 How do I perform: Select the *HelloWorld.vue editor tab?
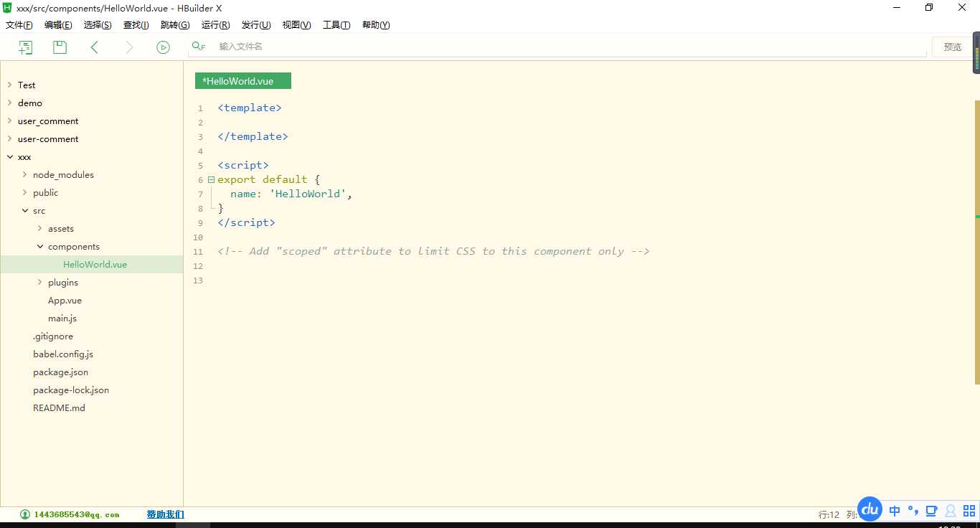243,81
